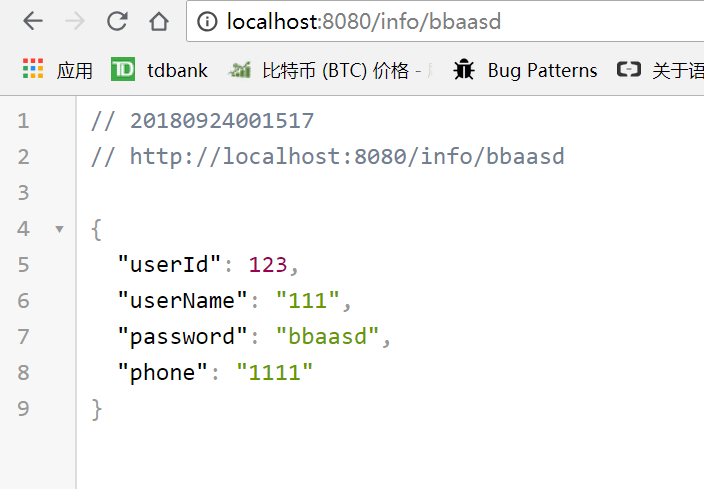This screenshot has height=489, width=704.
Task: Open the 比特币 (BTC) 价格 bookmark
Action: 341,70
